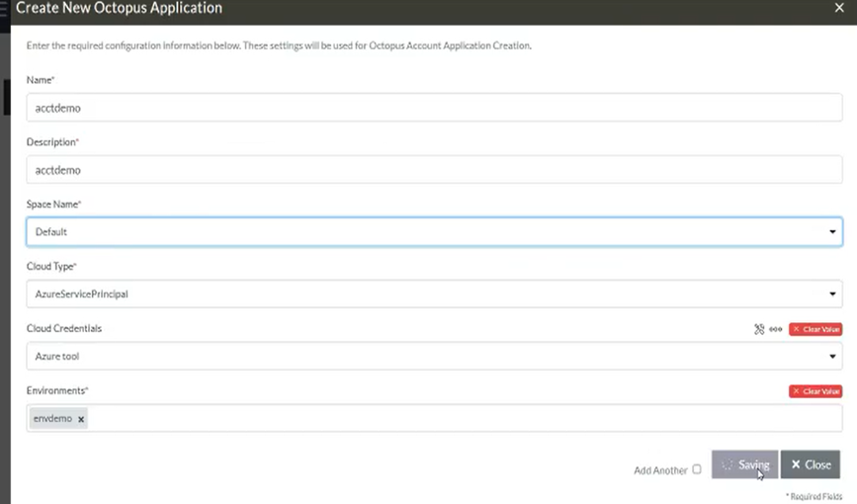Open the Space Name dropdown
This screenshot has height=504, width=857.
pyautogui.click(x=435, y=232)
